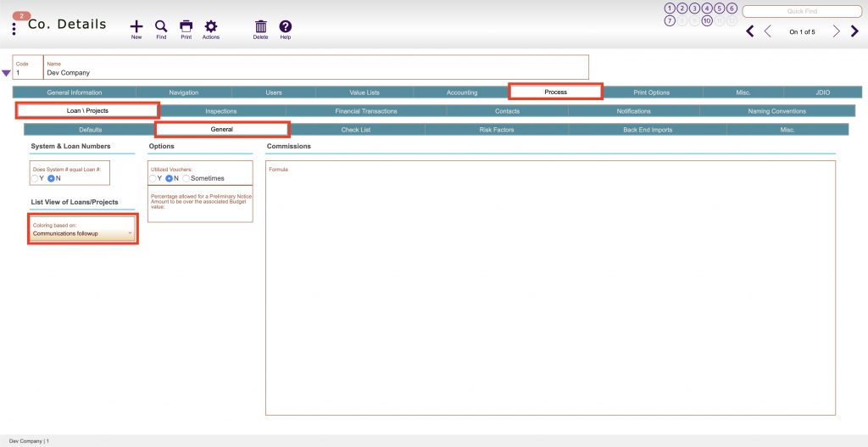The image size is (868, 447).
Task: Click numbered circle 5 shortcut
Action: (x=719, y=8)
